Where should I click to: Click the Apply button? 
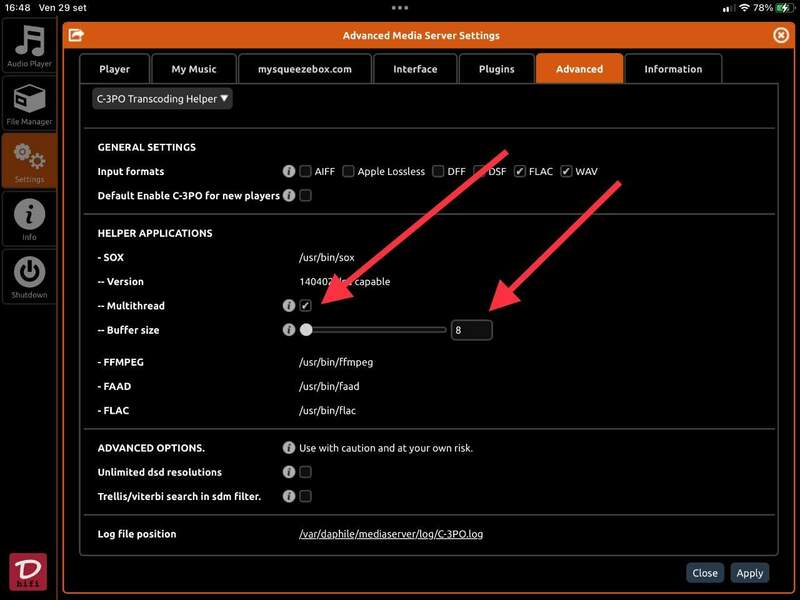(749, 573)
